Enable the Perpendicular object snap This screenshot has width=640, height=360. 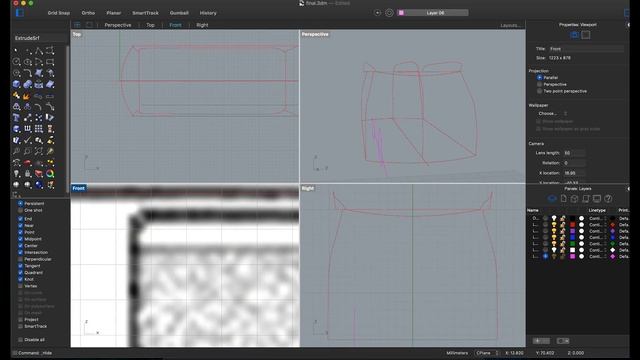20,259
